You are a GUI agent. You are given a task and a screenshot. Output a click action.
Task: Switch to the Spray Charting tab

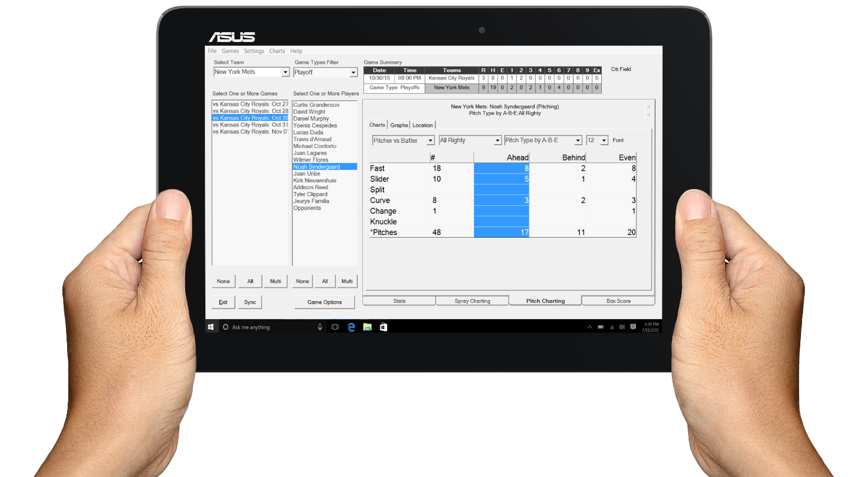[472, 301]
